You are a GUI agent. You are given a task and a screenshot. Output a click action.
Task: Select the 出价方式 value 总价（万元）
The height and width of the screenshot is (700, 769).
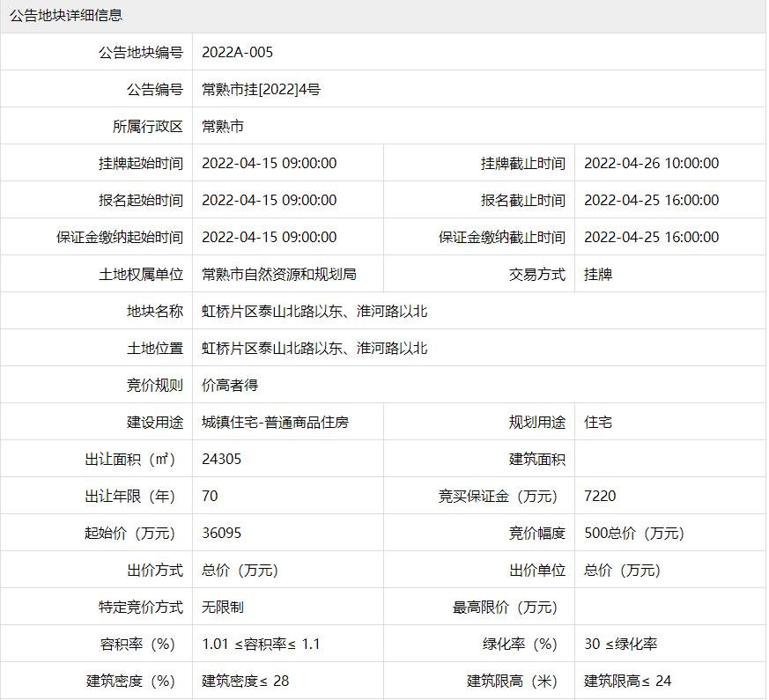click(240, 570)
